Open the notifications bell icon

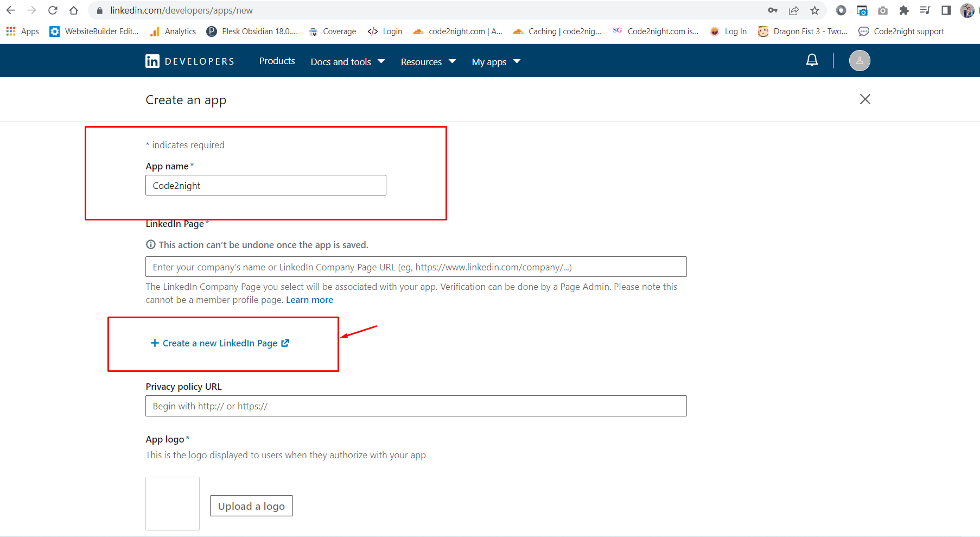click(812, 60)
